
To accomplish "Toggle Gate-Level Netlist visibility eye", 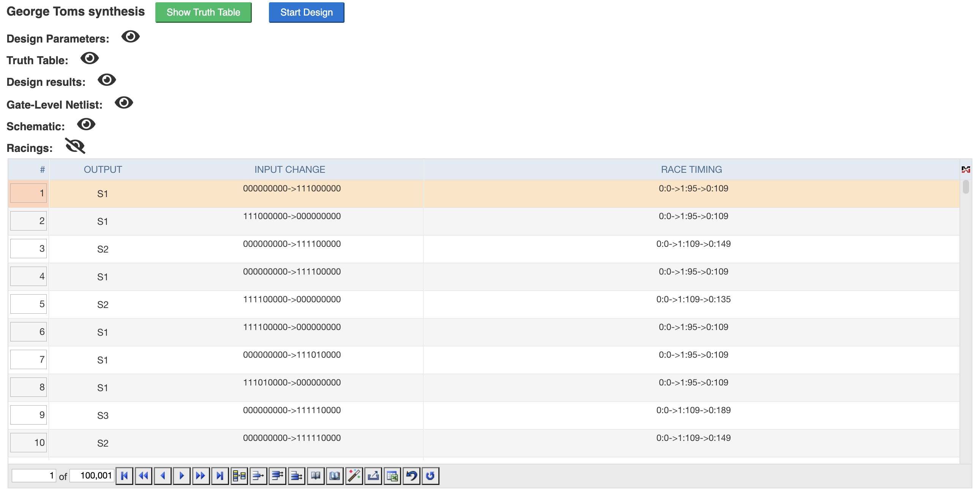I will 124,103.
